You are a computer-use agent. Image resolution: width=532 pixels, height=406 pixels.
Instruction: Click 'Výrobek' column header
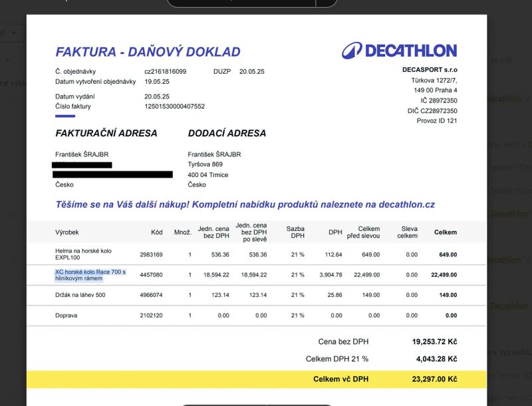(x=67, y=232)
